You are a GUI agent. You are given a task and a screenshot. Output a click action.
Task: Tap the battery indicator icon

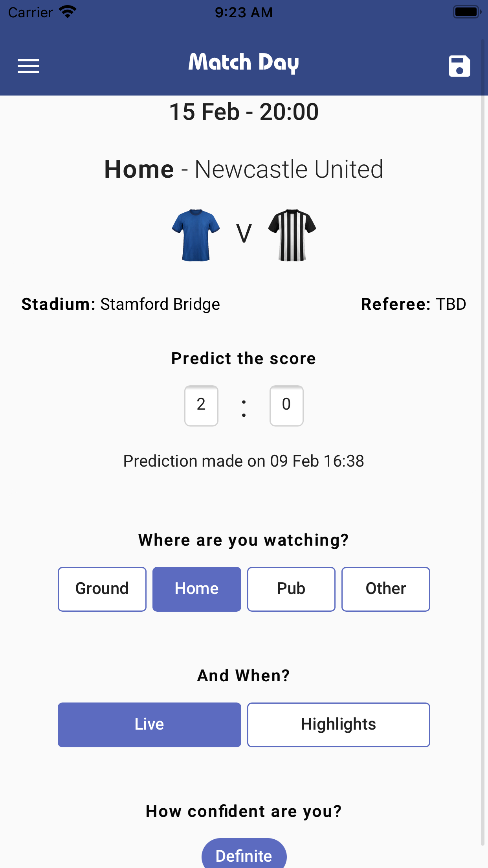click(466, 12)
